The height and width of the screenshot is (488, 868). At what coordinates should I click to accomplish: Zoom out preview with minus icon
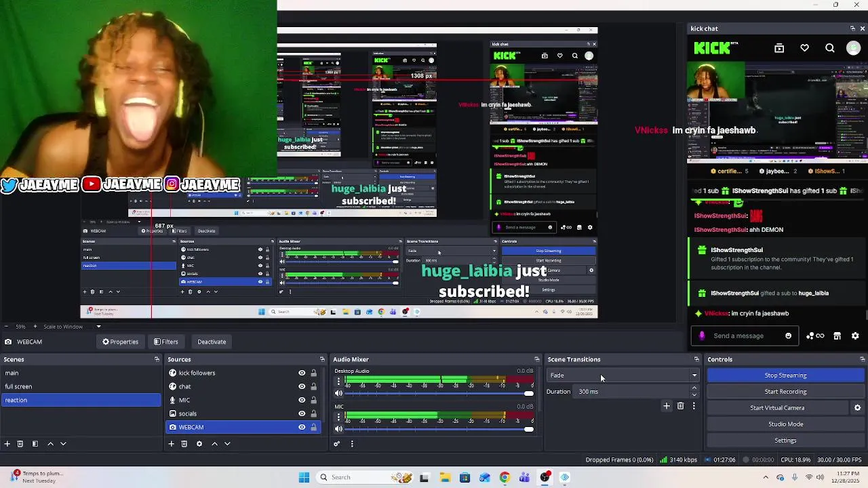(x=7, y=327)
